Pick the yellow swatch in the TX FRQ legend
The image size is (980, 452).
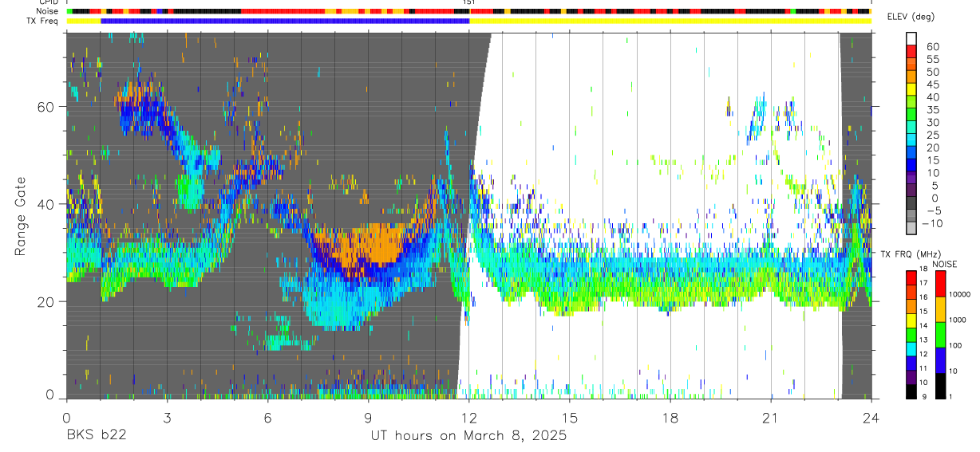point(910,320)
